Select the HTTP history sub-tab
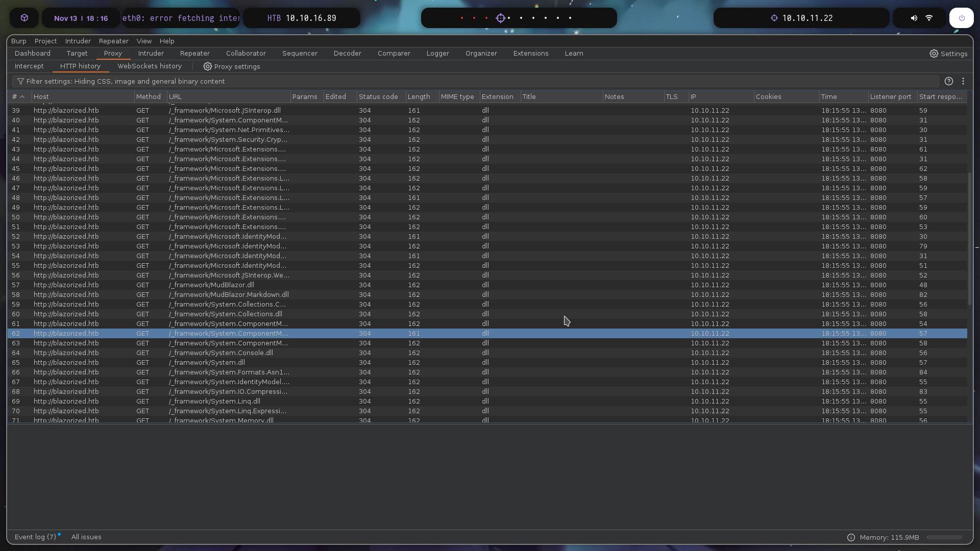The image size is (980, 551). point(80,66)
